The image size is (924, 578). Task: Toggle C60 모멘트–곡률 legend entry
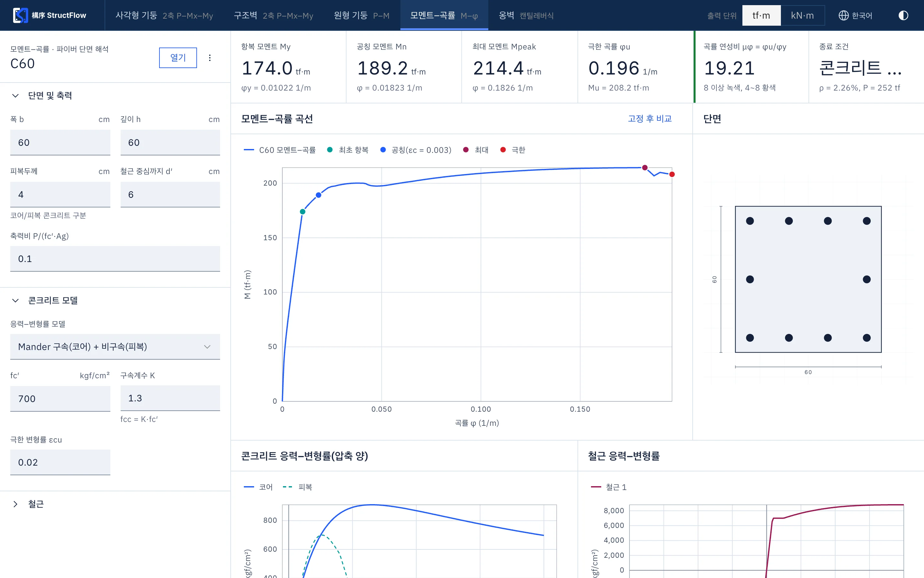click(279, 150)
